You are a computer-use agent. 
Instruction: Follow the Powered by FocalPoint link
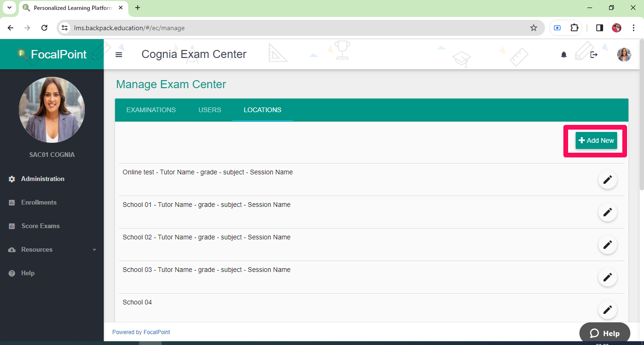[x=141, y=332]
